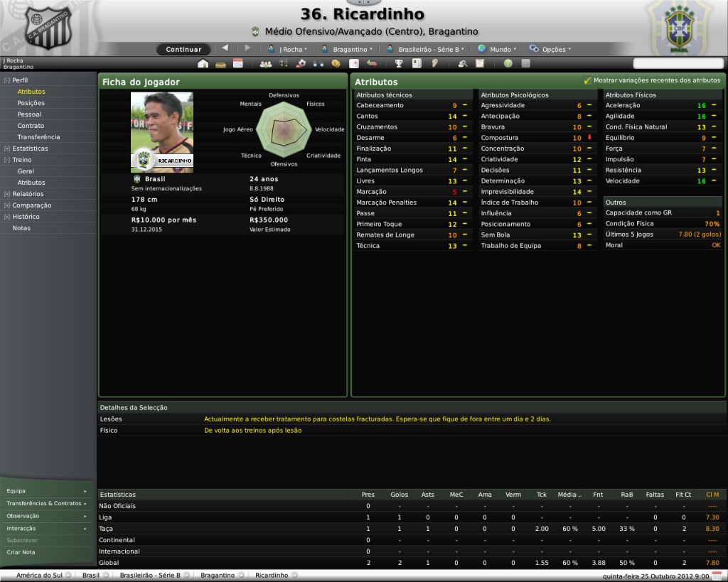Screen dimensions: 728x582
Task: Click the back navigation arrow
Action: (225, 48)
